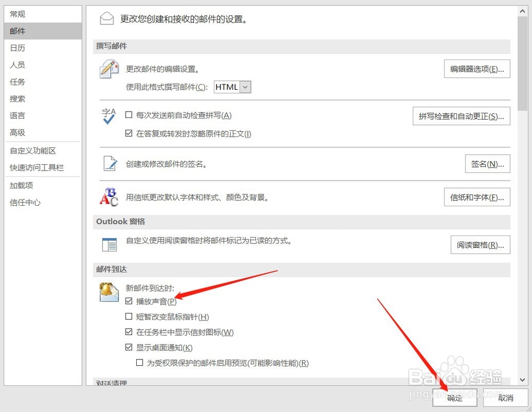Click the stationery fonts ABC icon
Image resolution: width=532 pixels, height=412 pixels.
pos(109,197)
